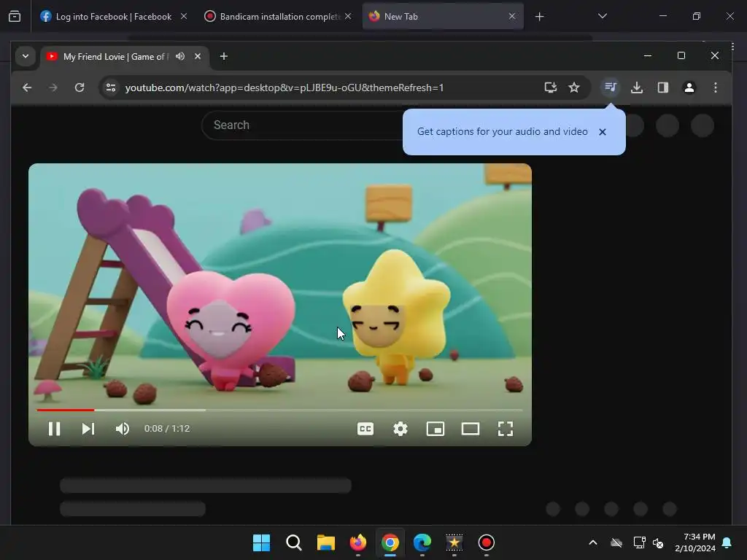The height and width of the screenshot is (560, 747).
Task: Open Windows Start menu
Action: click(261, 542)
